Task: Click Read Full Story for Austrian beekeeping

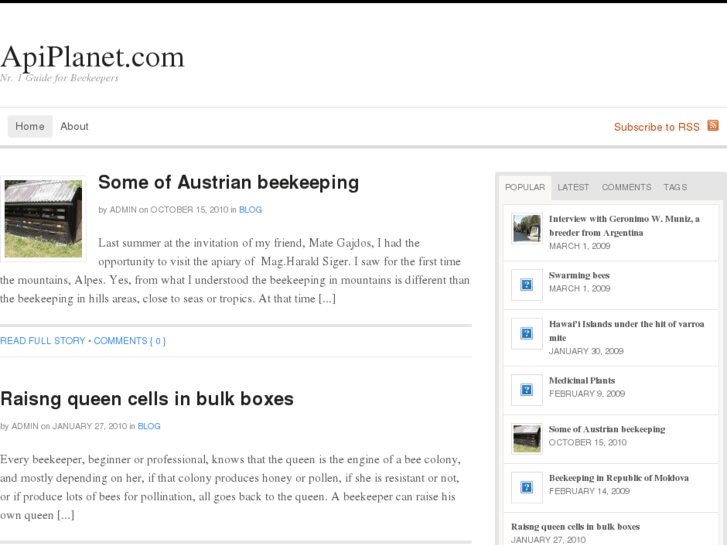Action: 43,341
